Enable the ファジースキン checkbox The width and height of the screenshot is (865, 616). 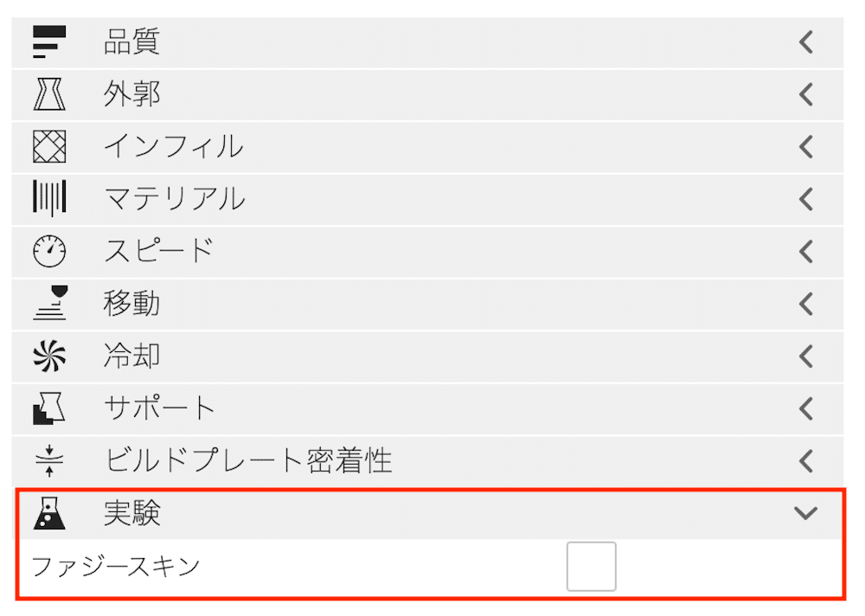point(591,567)
